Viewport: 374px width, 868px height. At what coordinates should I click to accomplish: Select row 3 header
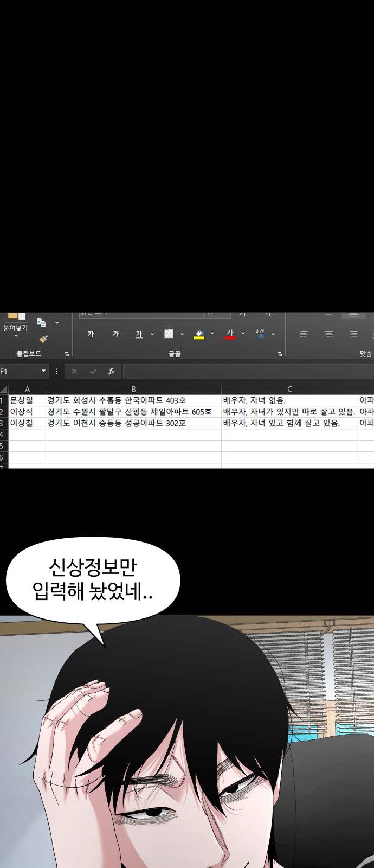tap(4, 423)
